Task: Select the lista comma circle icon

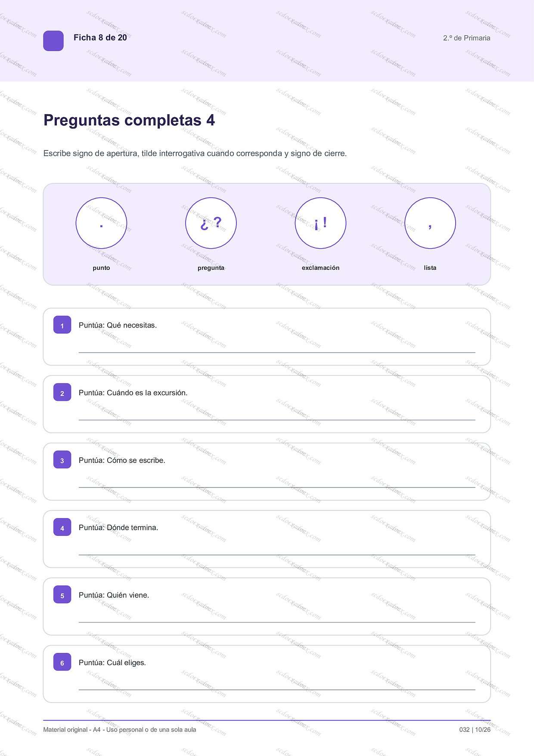Action: pyautogui.click(x=430, y=223)
